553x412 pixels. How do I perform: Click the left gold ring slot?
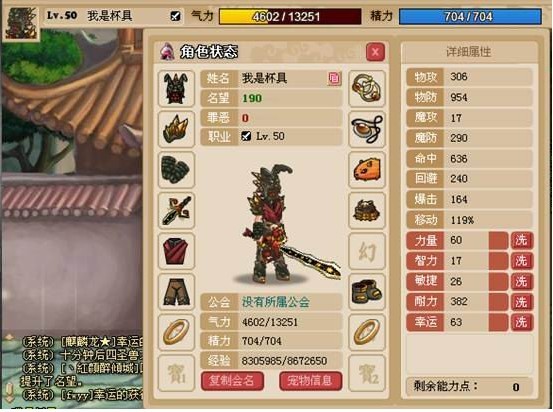tap(176, 332)
